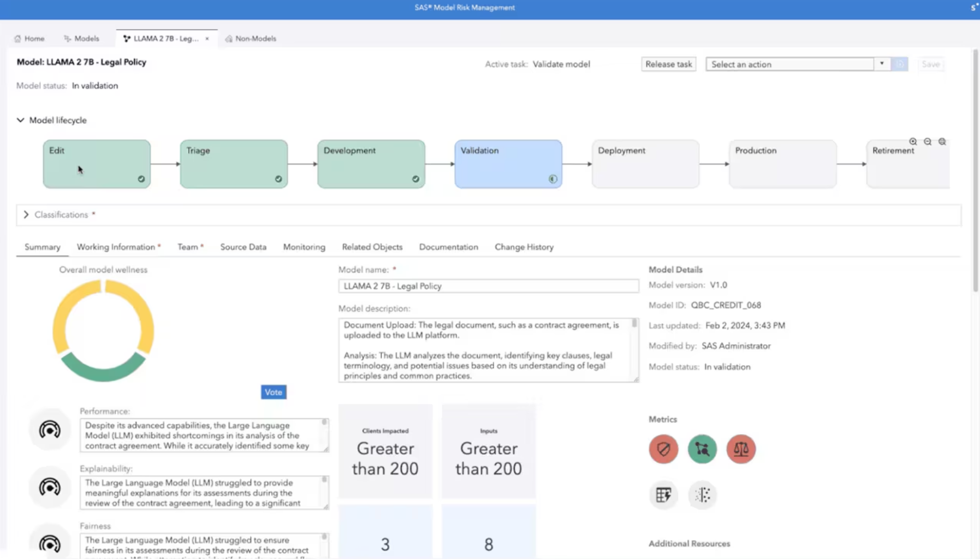
Task: Click the red shield metric icon
Action: 663,449
